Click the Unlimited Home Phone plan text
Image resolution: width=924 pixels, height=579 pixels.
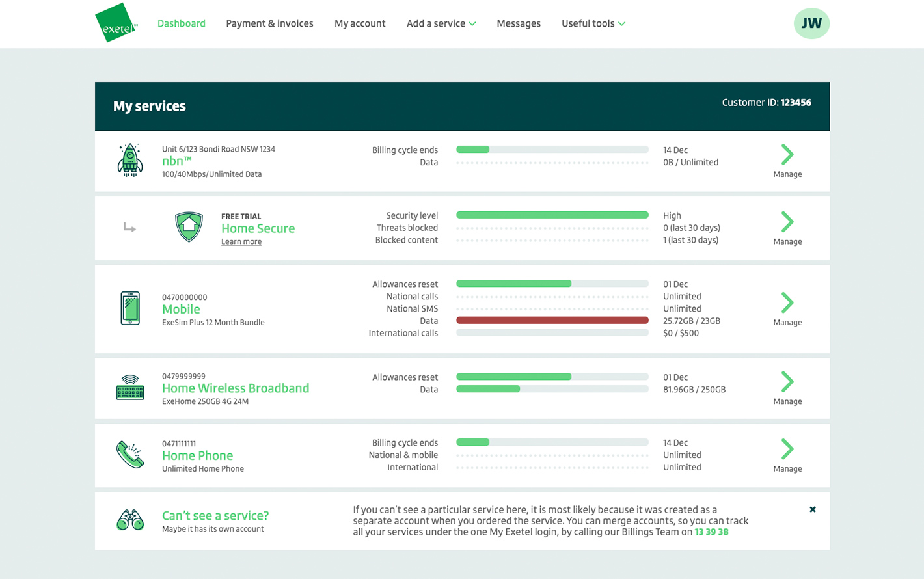pyautogui.click(x=203, y=469)
